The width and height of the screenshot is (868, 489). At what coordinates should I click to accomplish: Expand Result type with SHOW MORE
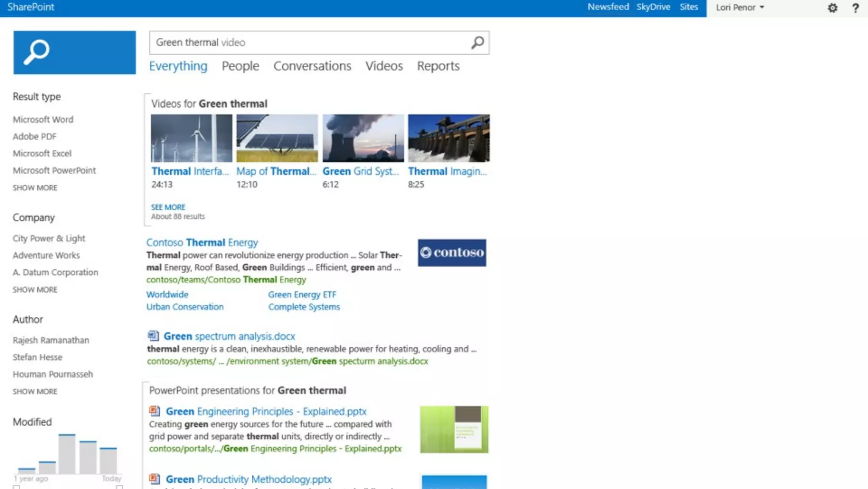coord(35,188)
